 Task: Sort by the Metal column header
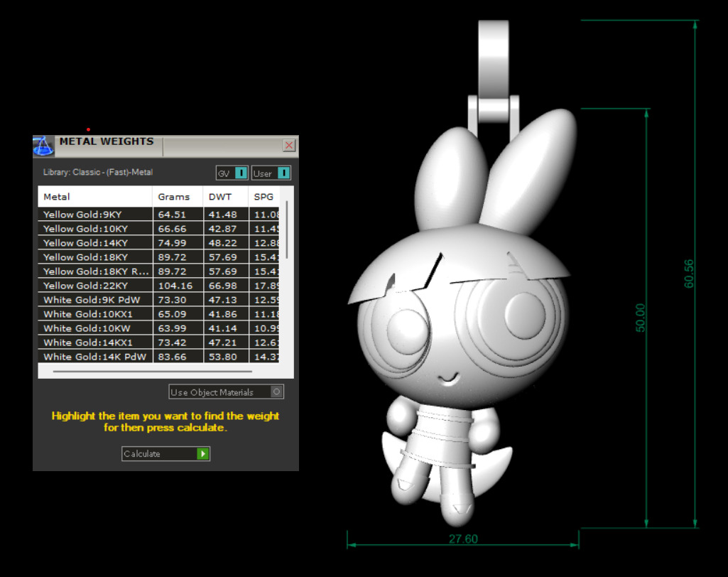click(x=94, y=197)
